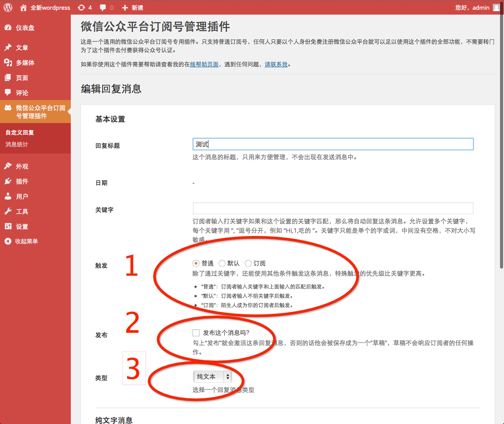The height and width of the screenshot is (424, 504).
Task: Click the 多媒体 media icon
Action: click(8, 62)
